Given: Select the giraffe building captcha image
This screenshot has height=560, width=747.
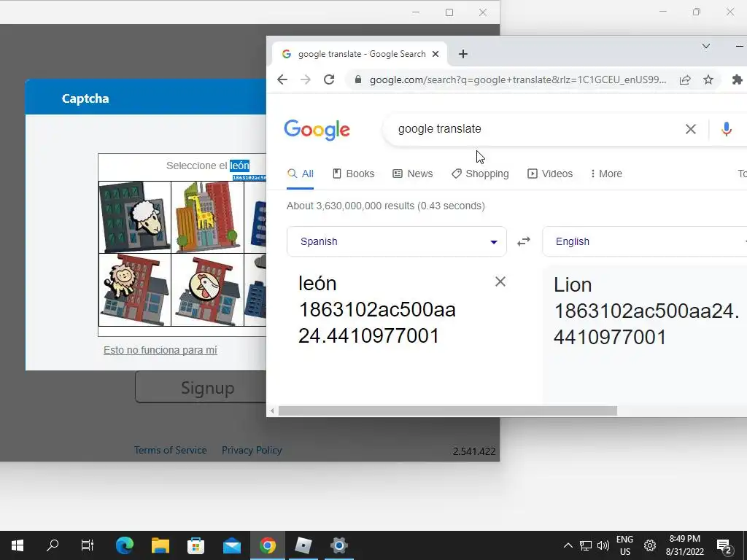Looking at the screenshot, I should tap(207, 217).
